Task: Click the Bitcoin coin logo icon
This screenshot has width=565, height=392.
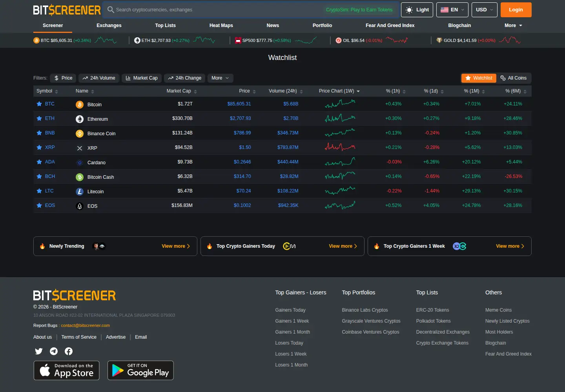Action: pos(80,105)
